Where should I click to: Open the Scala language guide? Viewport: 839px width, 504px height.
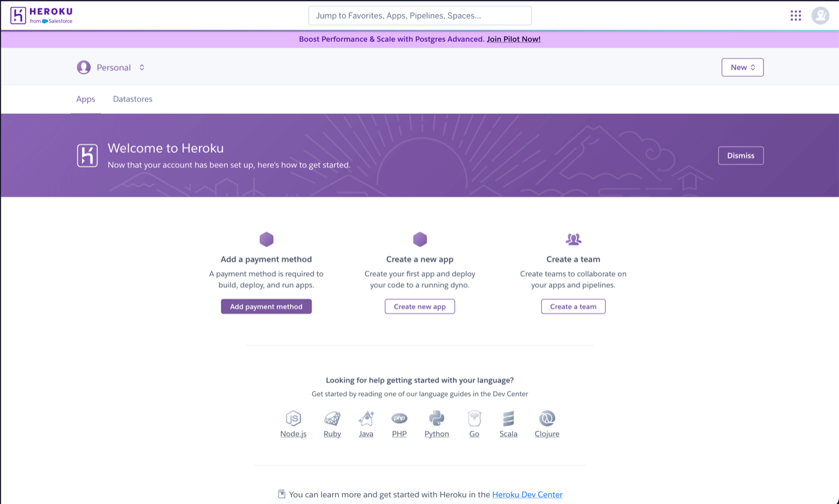pyautogui.click(x=508, y=424)
